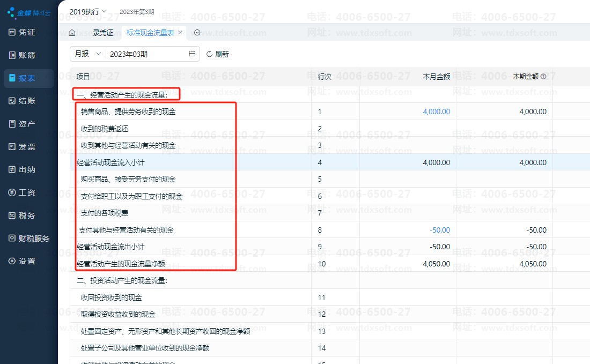The image size is (590, 364).
Task: Expand the 2019执行 account set dropdown
Action: click(x=88, y=11)
